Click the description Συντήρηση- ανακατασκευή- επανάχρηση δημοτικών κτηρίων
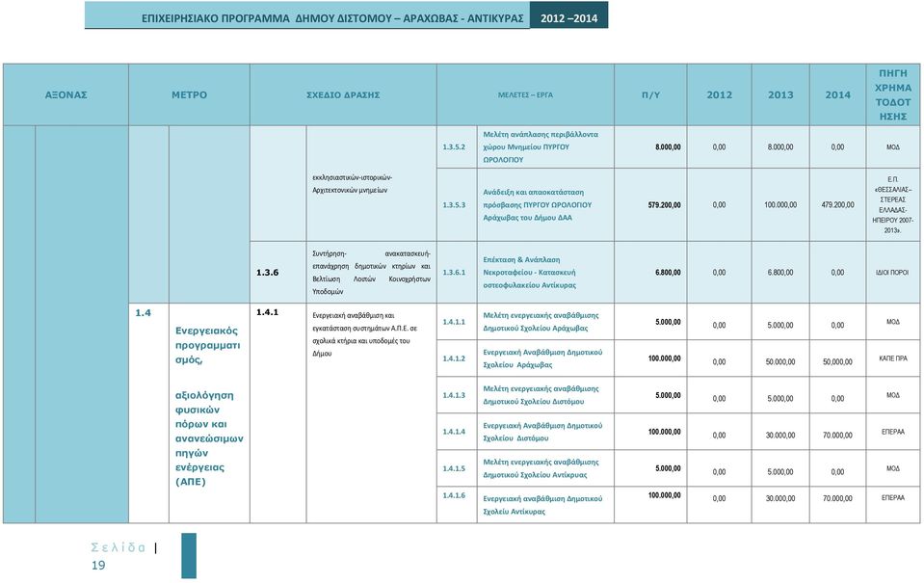The image size is (924, 583). [371, 273]
